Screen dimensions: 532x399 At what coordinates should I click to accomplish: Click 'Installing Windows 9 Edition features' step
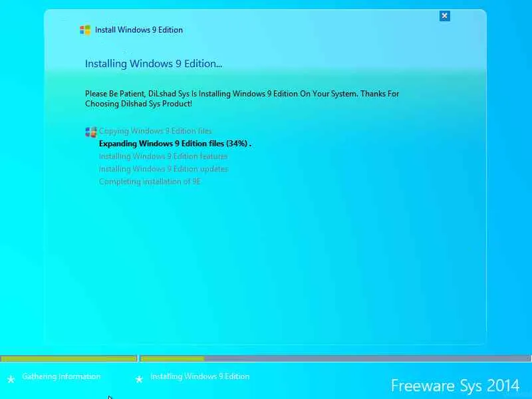[x=163, y=156]
